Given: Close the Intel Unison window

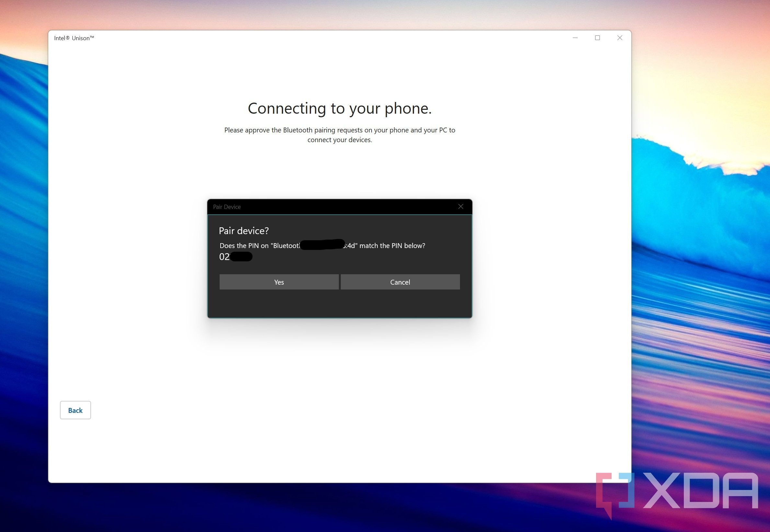Looking at the screenshot, I should [620, 38].
